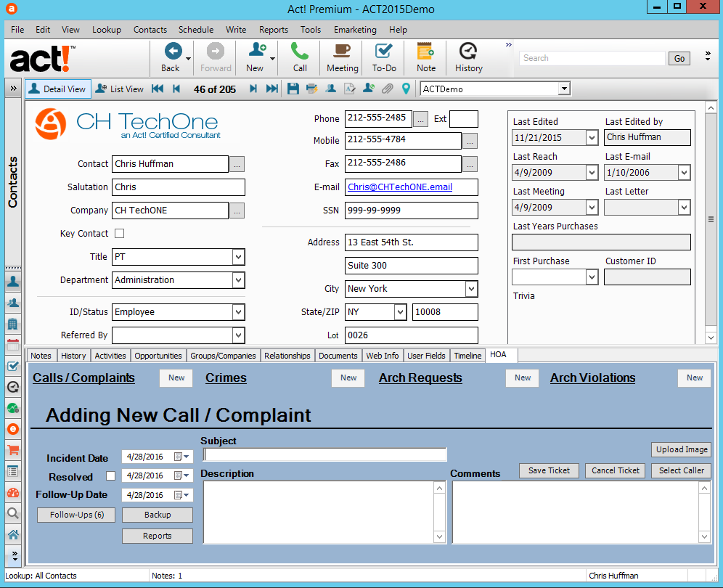Click the map pin location icon
The height and width of the screenshot is (588, 723).
[406, 89]
